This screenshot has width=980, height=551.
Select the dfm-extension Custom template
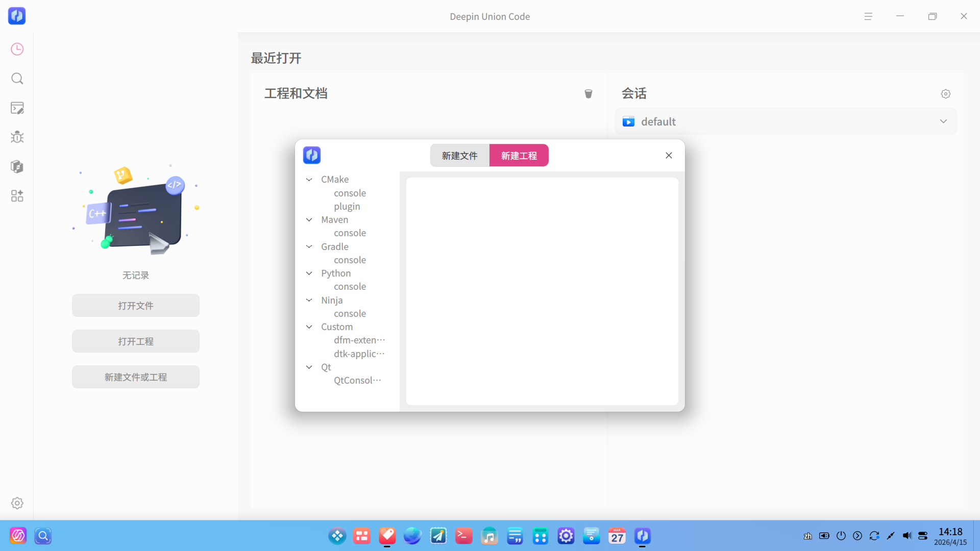click(x=359, y=340)
